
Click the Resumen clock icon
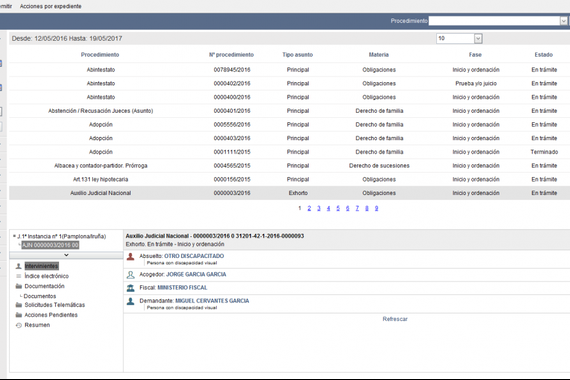tap(19, 325)
